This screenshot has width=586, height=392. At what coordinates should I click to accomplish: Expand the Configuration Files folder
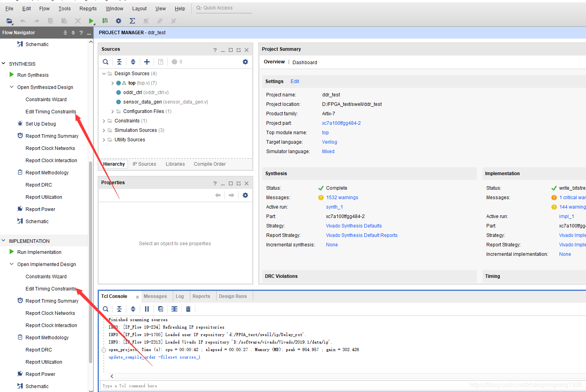(x=113, y=111)
